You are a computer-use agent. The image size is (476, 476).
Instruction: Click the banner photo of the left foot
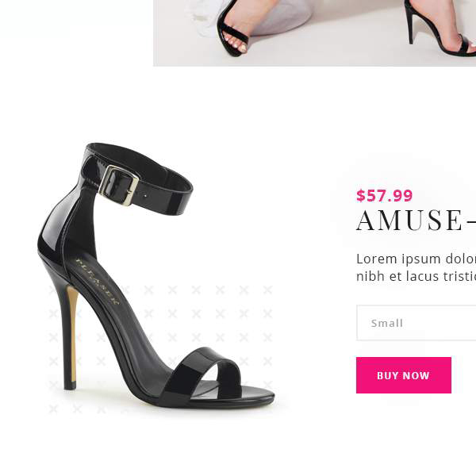tap(234, 29)
